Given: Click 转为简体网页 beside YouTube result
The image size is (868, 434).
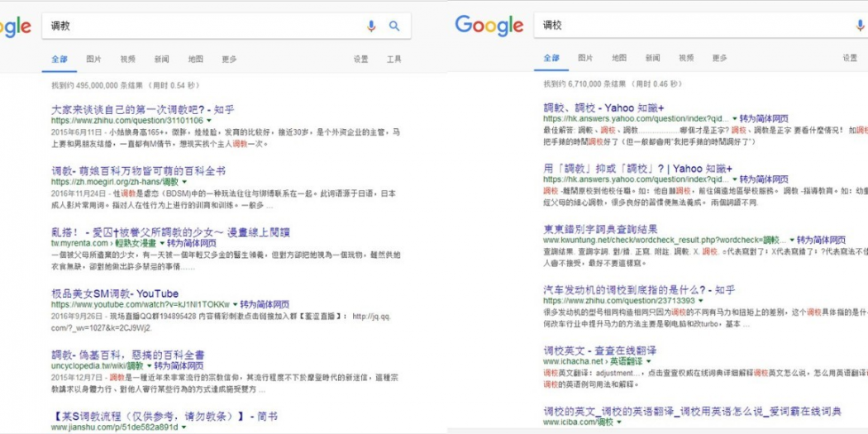Looking at the screenshot, I should click(265, 305).
